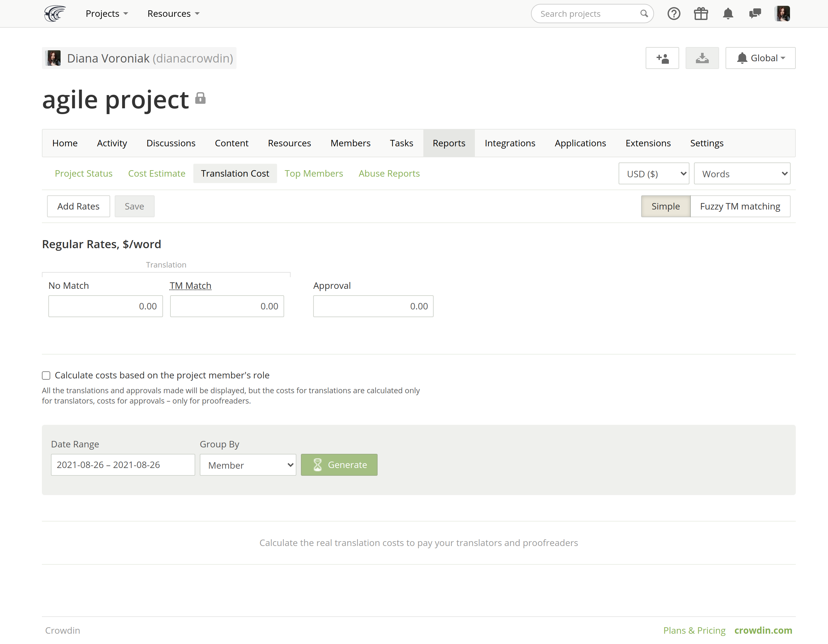Click the gift box icon
828x644 pixels.
click(701, 14)
